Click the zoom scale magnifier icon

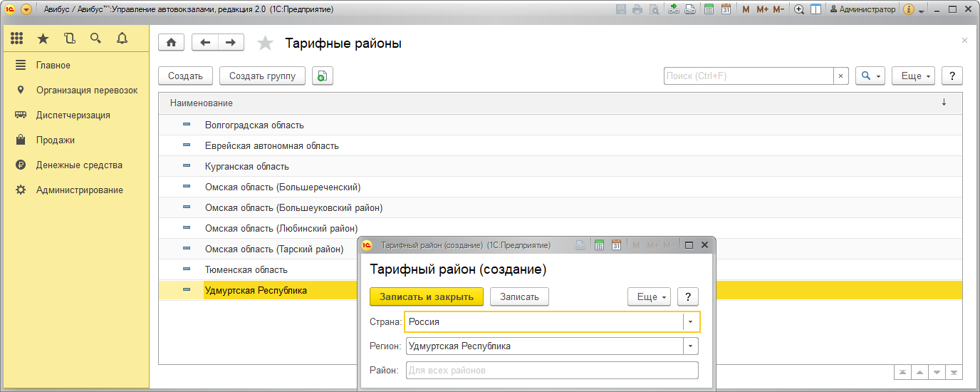coord(799,10)
